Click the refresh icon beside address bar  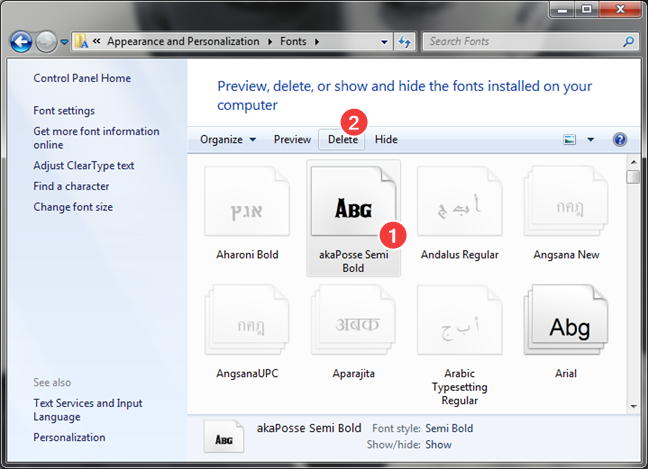pyautogui.click(x=404, y=42)
